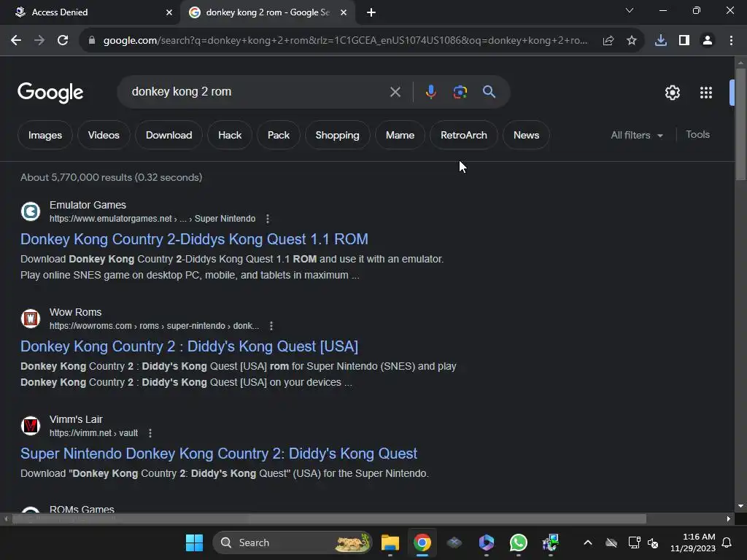The image size is (747, 560).
Task: Open Google apps grid
Action: pyautogui.click(x=706, y=93)
